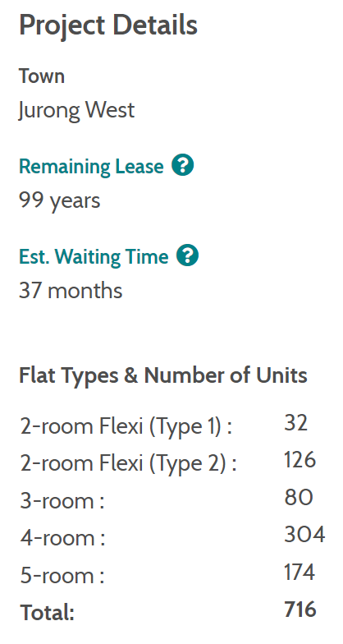
Task: Click the 5-room flat type label
Action: [x=62, y=575]
